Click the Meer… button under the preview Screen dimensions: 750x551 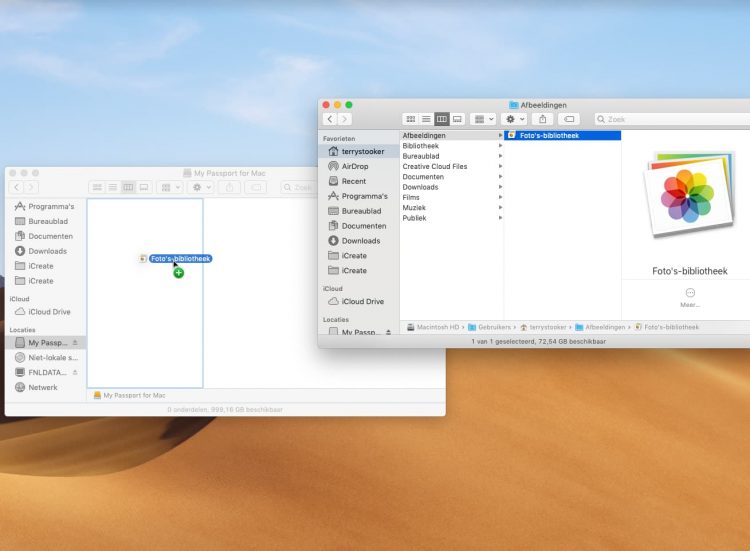[x=690, y=297]
